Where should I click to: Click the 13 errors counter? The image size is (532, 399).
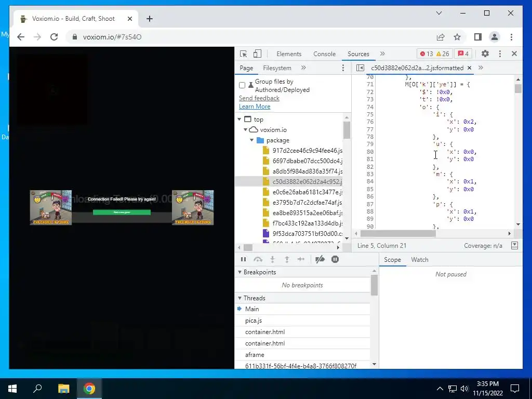point(427,54)
